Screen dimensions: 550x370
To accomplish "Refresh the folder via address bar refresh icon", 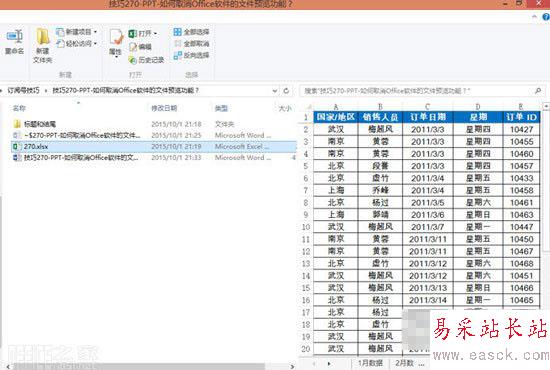I will point(286,90).
